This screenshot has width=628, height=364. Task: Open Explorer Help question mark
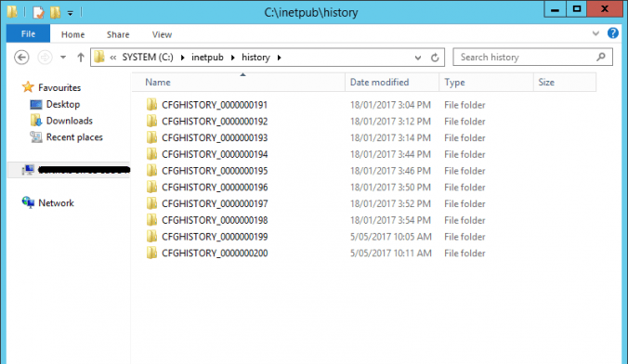point(613,33)
